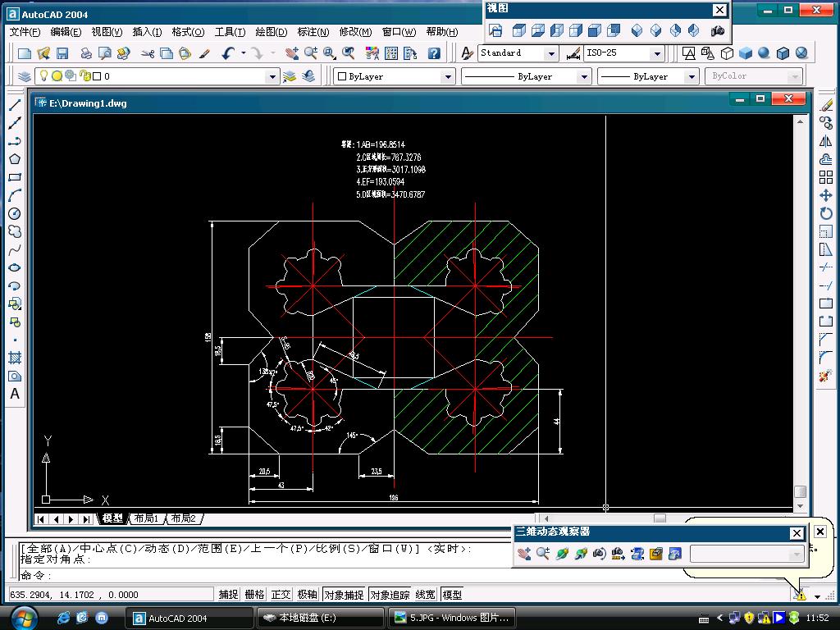
Task: Select the Array modify tool
Action: click(x=826, y=177)
